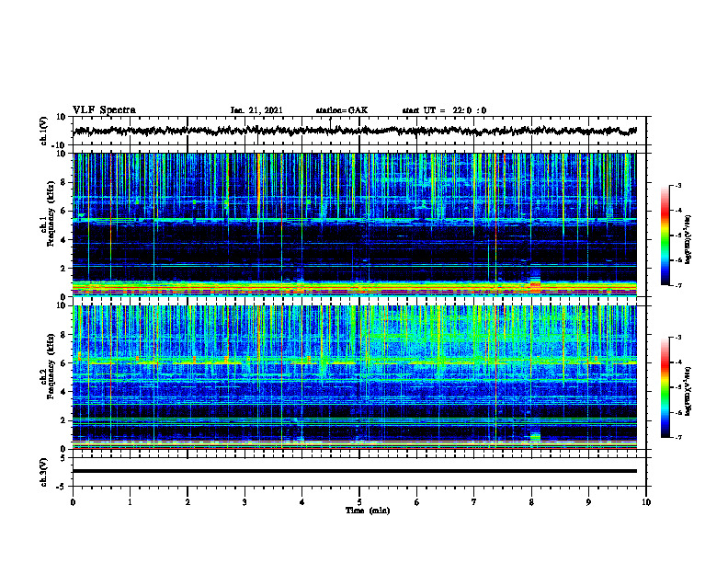Click the low-frequency burst near minute 8 in ch.1 spectrogram
The height and width of the screenshot is (563, 728).
pos(535,281)
